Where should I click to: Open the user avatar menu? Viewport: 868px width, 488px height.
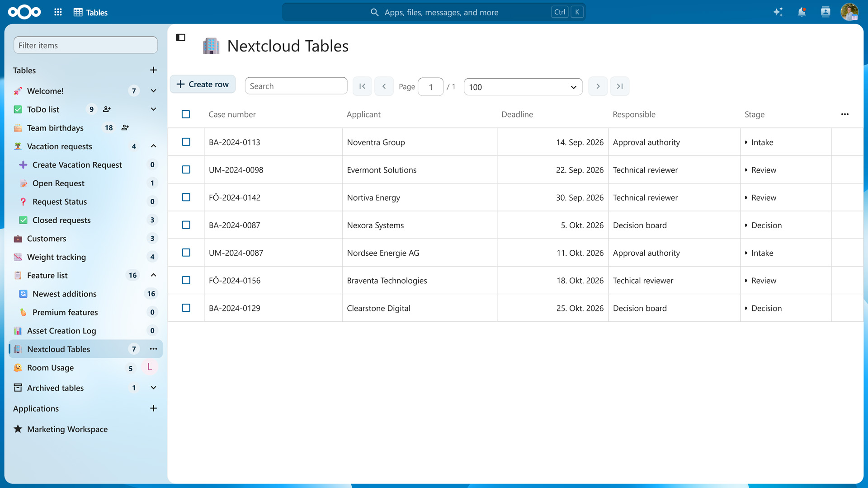(849, 12)
